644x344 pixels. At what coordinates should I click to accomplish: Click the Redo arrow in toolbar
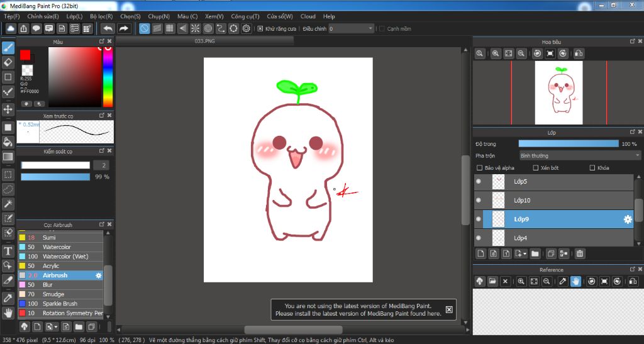124,28
